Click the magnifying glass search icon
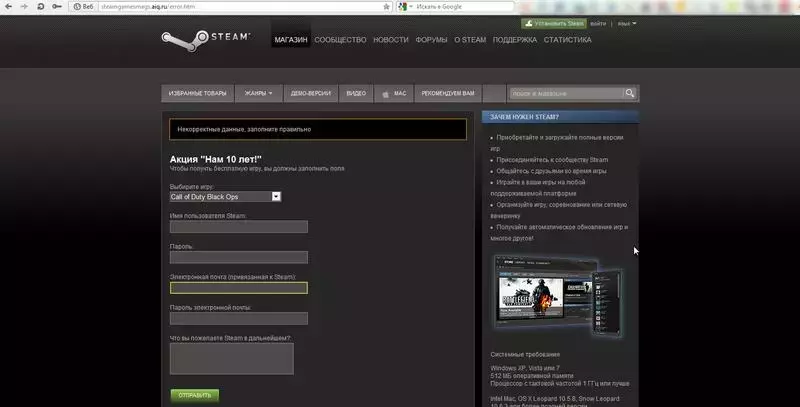Screen dimensions: 800x407 630,93
